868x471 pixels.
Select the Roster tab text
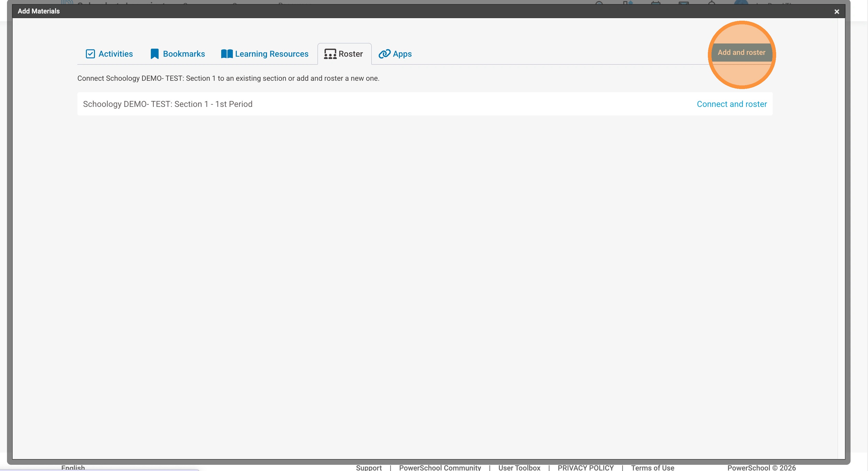tap(351, 54)
